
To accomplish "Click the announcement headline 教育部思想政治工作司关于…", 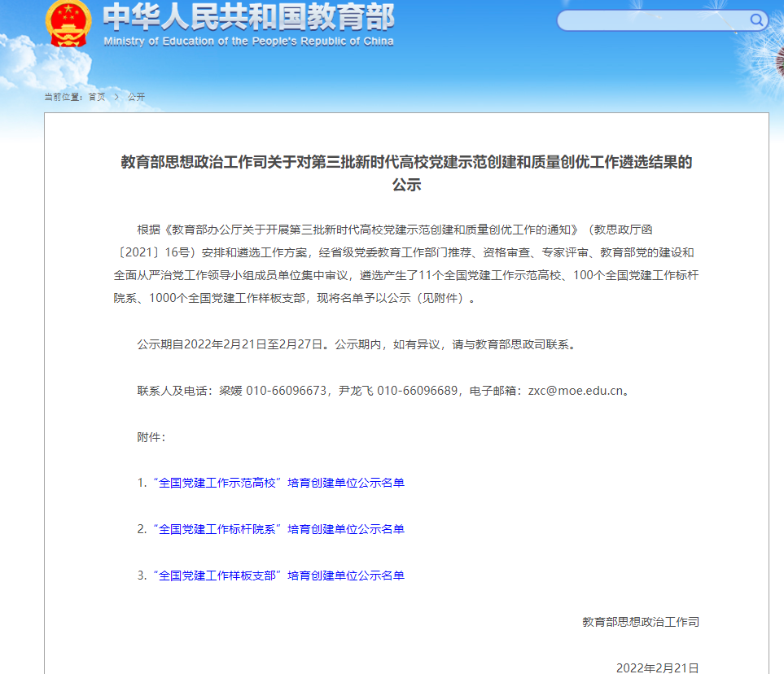I will pos(406,173).
